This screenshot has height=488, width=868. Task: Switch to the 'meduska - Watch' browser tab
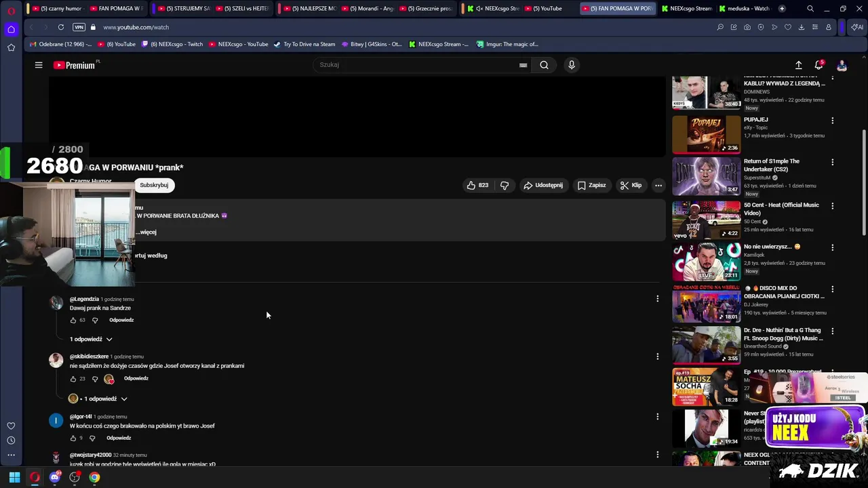coord(745,9)
